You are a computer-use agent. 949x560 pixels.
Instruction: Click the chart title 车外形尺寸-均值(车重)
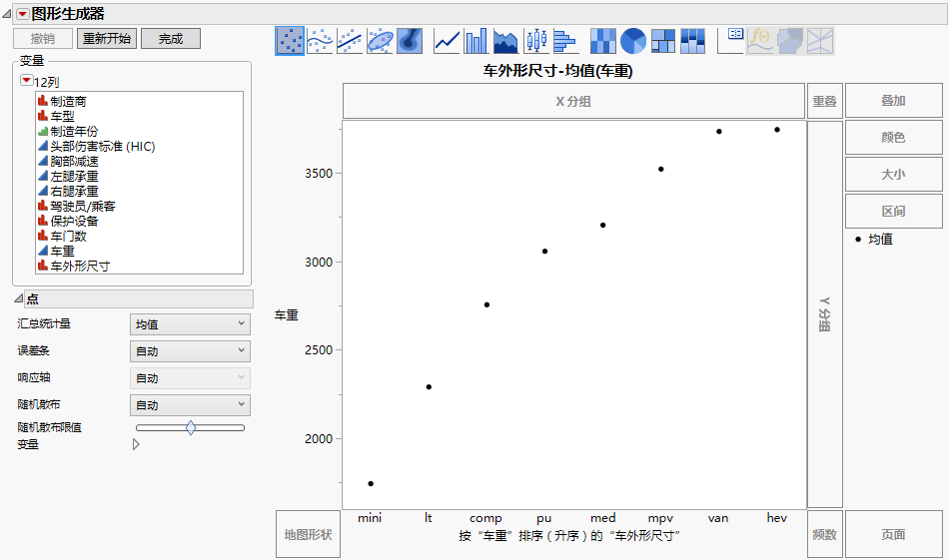coord(557,71)
